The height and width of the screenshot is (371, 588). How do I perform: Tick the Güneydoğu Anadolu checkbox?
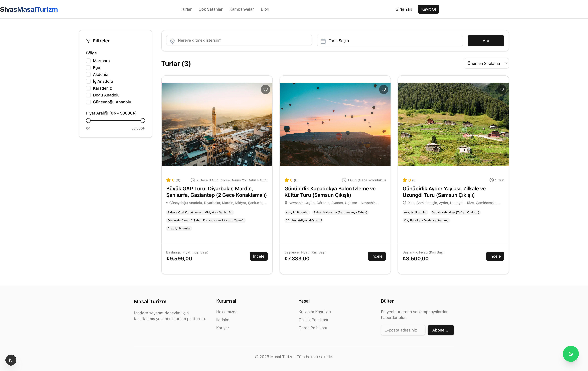[88, 102]
